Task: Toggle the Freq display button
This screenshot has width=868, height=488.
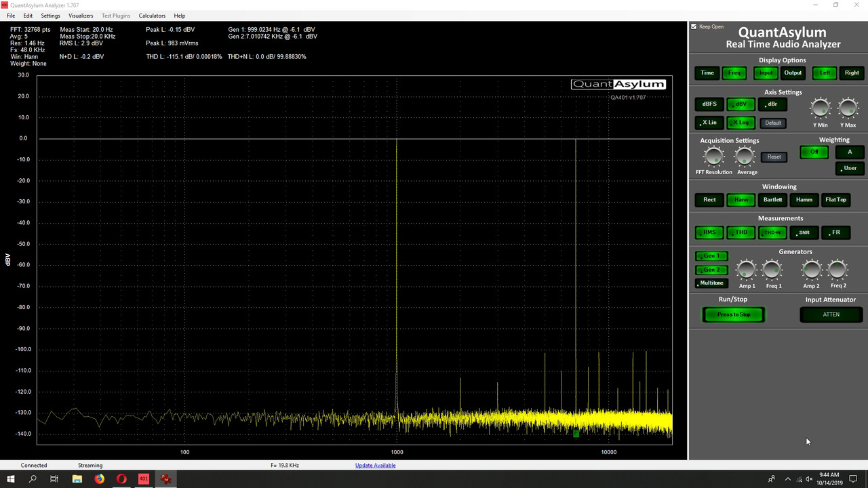Action: click(x=734, y=73)
